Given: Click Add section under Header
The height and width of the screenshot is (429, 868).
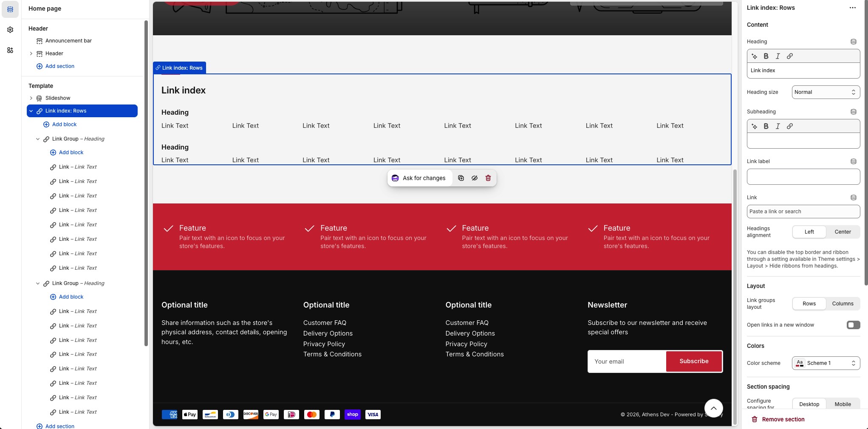Looking at the screenshot, I should point(55,66).
